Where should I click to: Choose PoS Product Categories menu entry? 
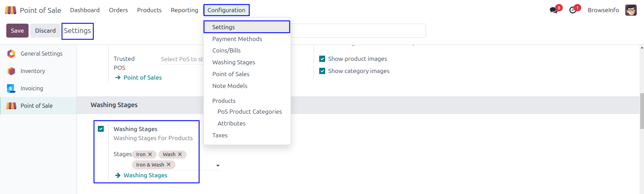click(250, 112)
